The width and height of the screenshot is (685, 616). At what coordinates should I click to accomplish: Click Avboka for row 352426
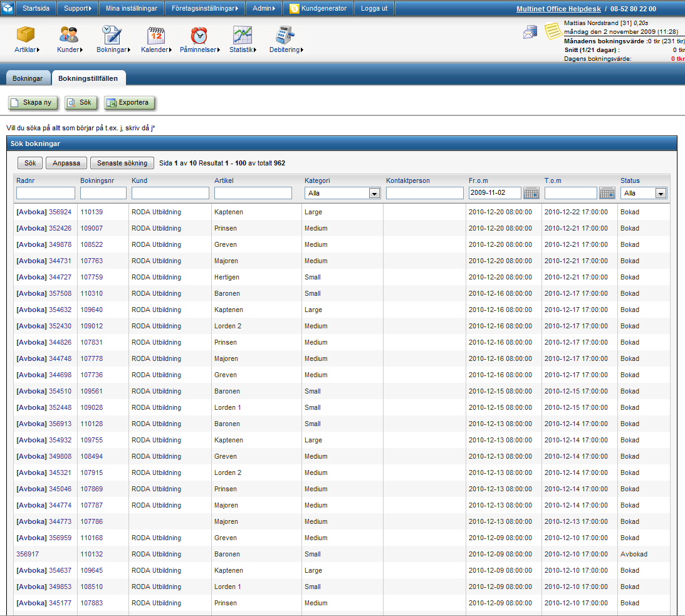[31, 228]
